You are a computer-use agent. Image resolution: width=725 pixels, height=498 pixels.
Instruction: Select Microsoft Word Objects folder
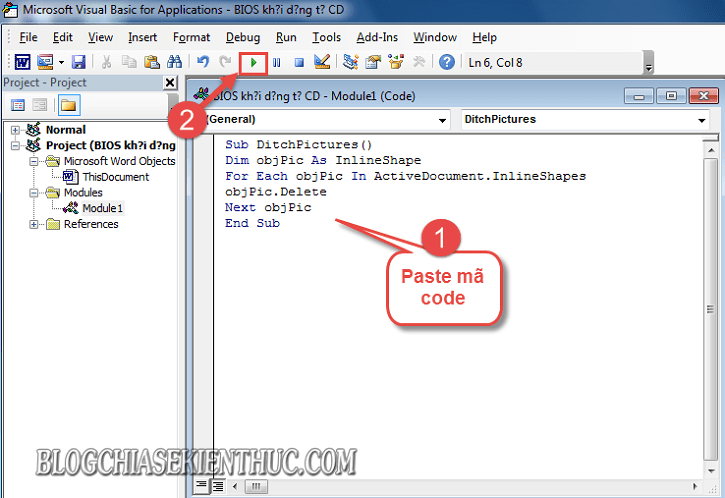(x=119, y=161)
